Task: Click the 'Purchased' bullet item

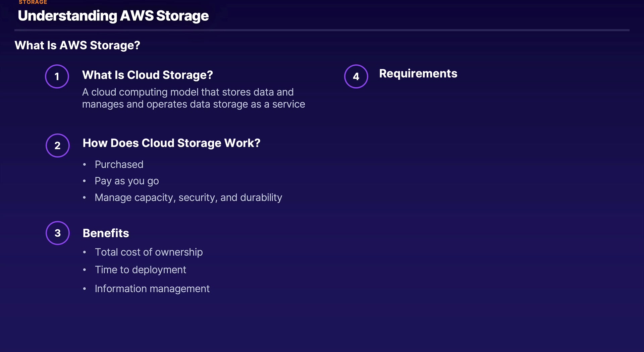Action: 119,164
